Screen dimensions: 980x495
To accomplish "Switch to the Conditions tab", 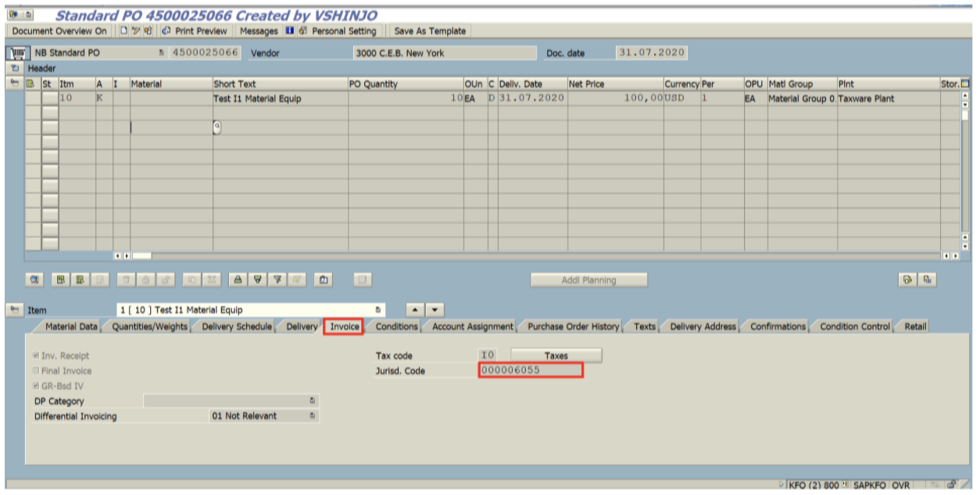I will (x=396, y=326).
